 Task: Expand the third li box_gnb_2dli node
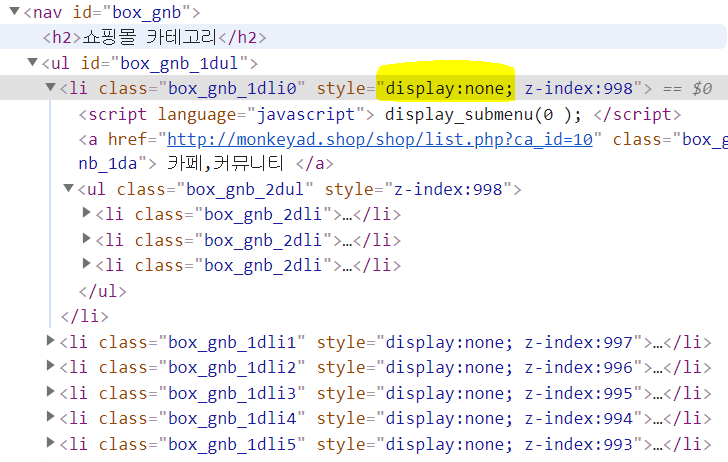coord(86,263)
